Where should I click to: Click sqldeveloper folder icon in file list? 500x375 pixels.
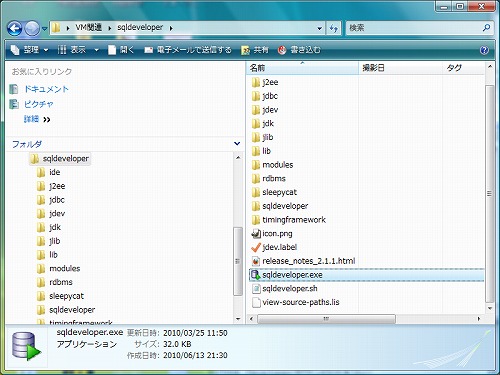(x=256, y=206)
